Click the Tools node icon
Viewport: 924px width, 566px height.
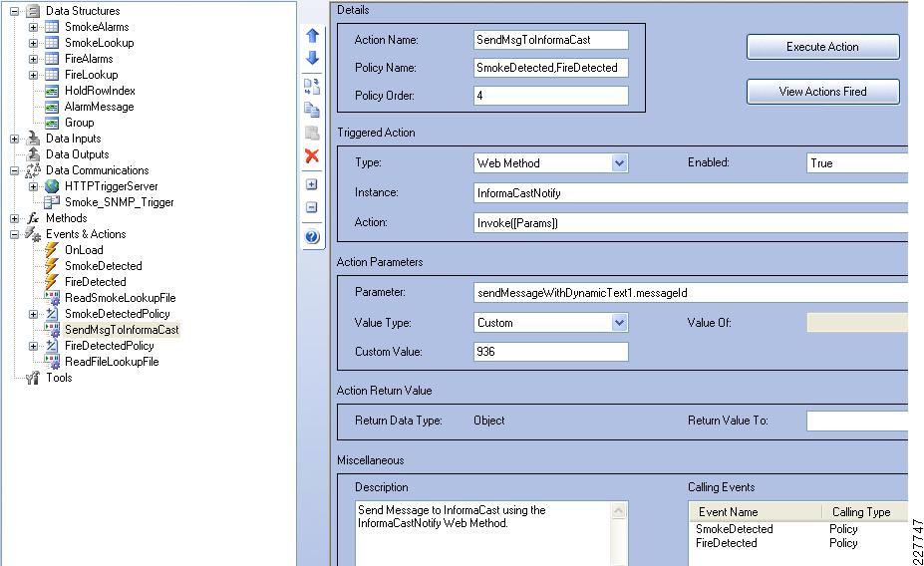tap(33, 378)
